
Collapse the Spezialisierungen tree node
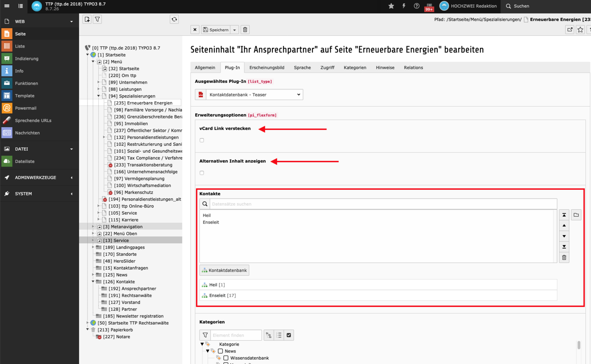(99, 96)
